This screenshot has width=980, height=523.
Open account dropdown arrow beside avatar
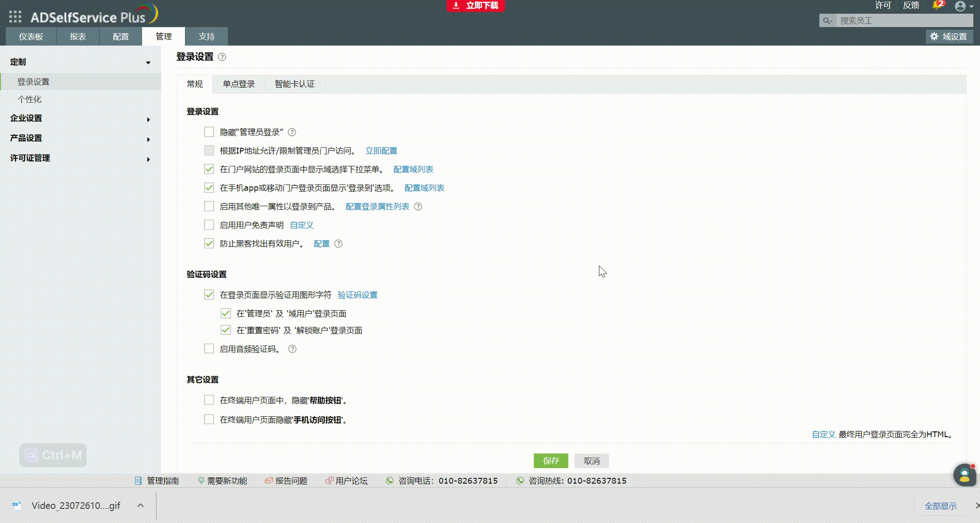972,7
